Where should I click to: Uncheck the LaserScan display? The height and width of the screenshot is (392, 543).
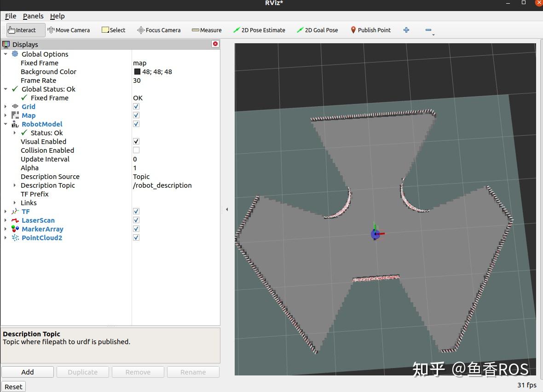[136, 220]
